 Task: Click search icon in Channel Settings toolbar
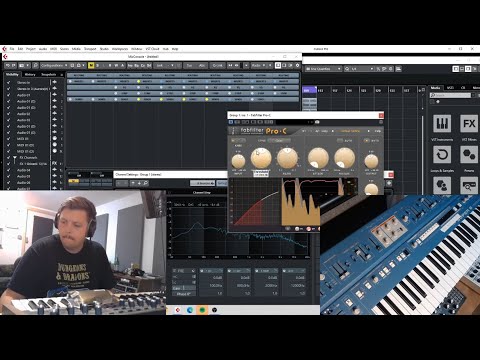point(146,183)
